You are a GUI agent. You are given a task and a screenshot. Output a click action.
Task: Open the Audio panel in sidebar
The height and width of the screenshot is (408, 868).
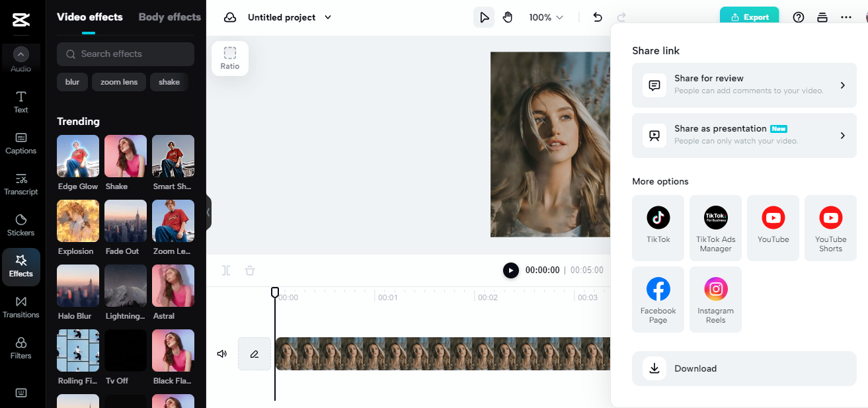(x=21, y=59)
